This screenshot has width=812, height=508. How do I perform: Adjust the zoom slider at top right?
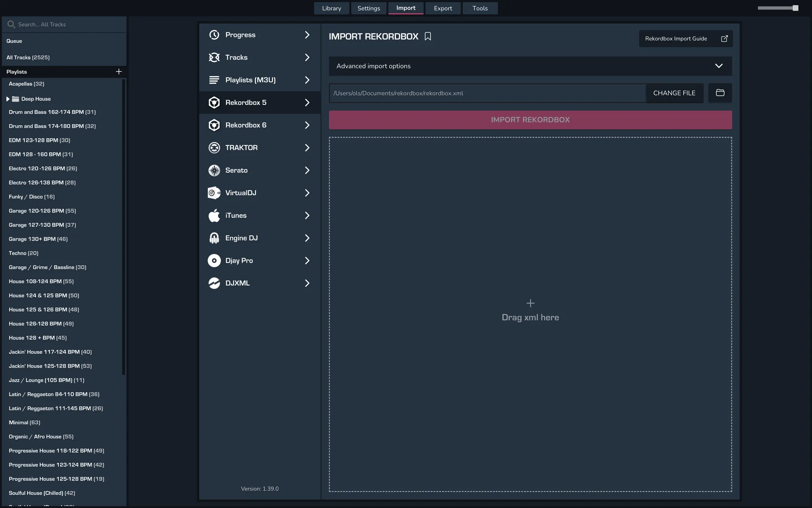pos(795,8)
